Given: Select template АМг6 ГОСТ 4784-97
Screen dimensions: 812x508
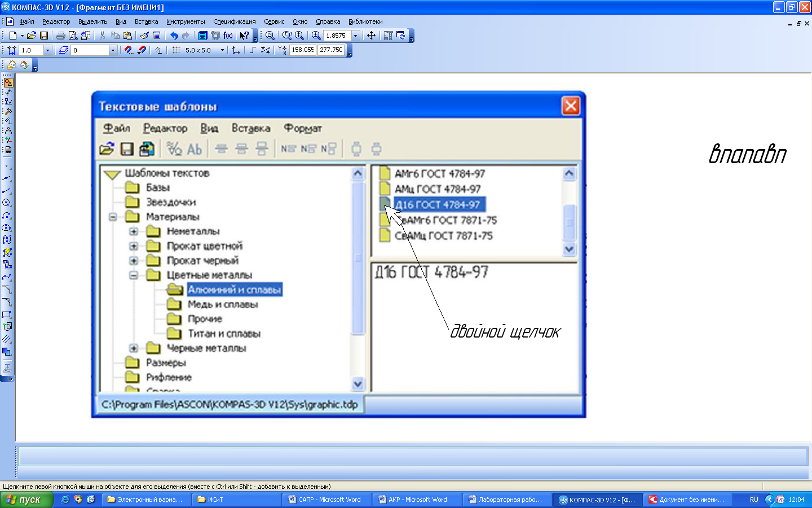Looking at the screenshot, I should [439, 174].
